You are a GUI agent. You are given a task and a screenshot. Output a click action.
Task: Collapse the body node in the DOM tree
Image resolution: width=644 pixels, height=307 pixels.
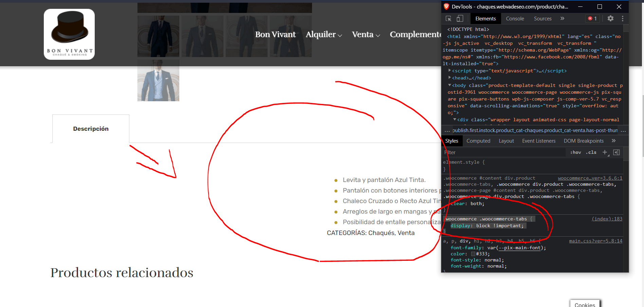coord(450,85)
